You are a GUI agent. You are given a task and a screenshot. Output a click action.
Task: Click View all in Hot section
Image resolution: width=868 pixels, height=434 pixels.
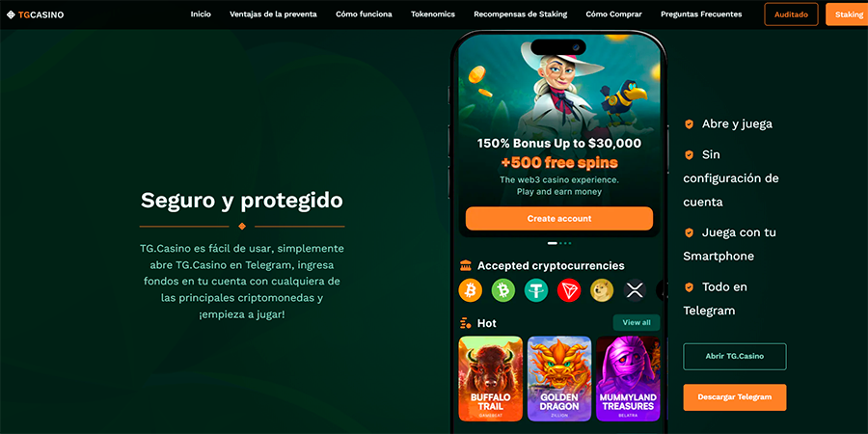637,322
